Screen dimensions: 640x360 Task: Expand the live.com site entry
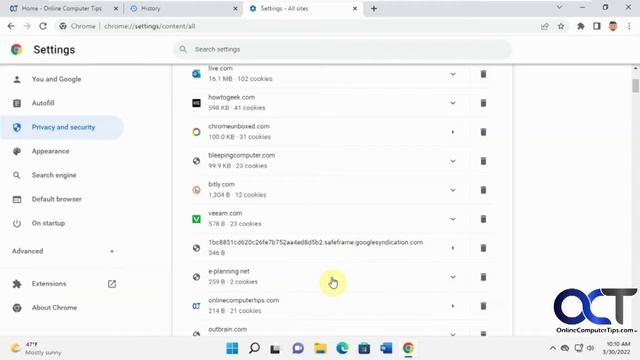click(453, 74)
